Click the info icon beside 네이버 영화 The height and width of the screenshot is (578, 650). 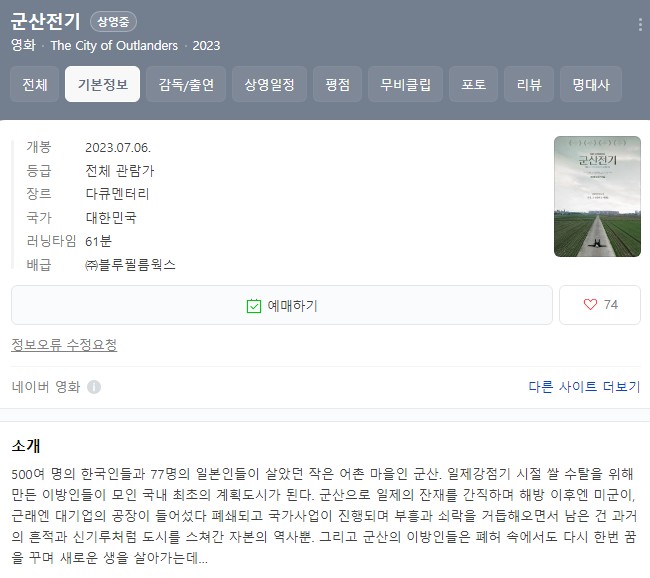[x=94, y=387]
